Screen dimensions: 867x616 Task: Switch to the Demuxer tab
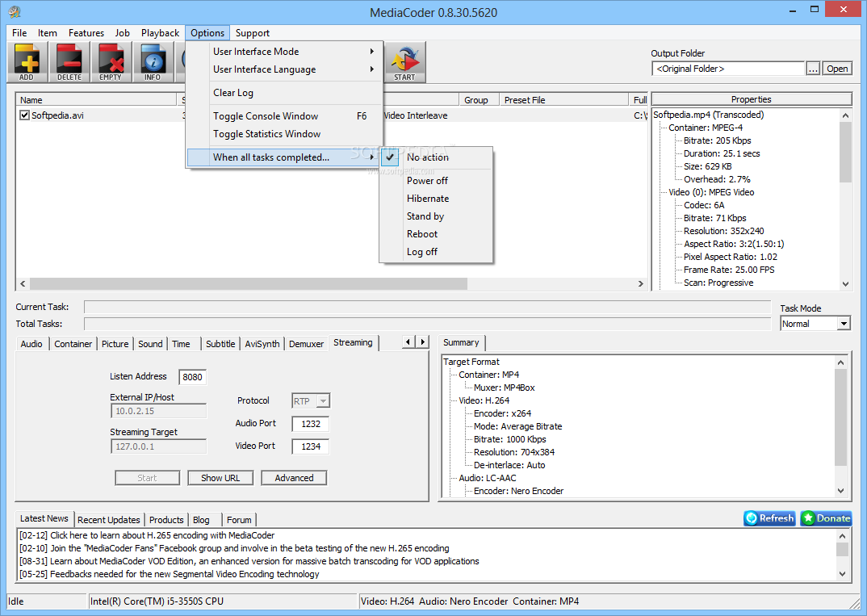point(306,344)
